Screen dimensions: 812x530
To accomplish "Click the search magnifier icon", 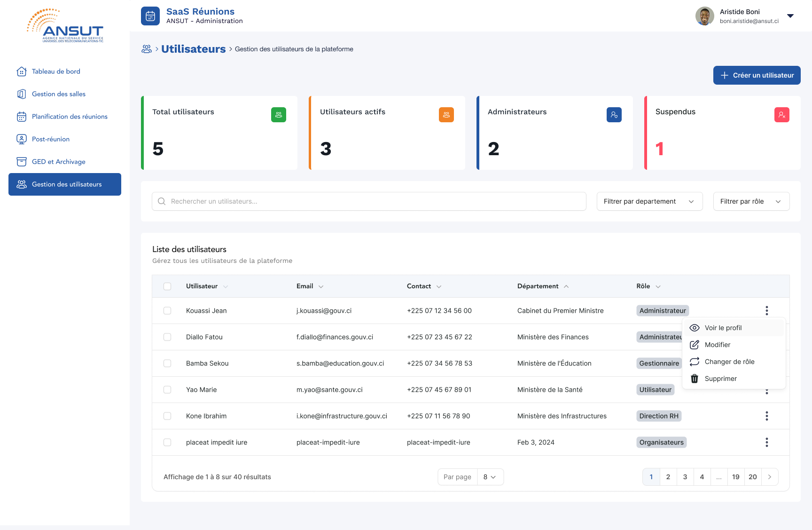I will coord(162,201).
